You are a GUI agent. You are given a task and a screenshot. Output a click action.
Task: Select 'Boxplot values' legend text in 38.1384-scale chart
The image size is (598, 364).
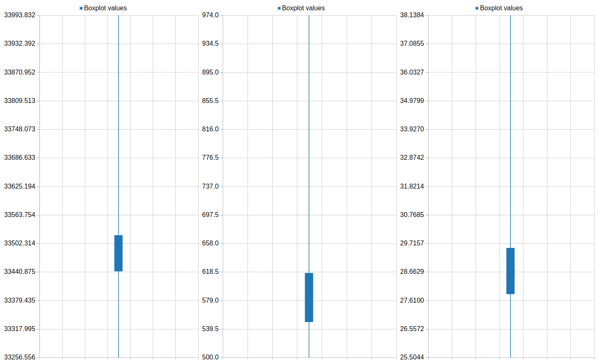(x=501, y=8)
